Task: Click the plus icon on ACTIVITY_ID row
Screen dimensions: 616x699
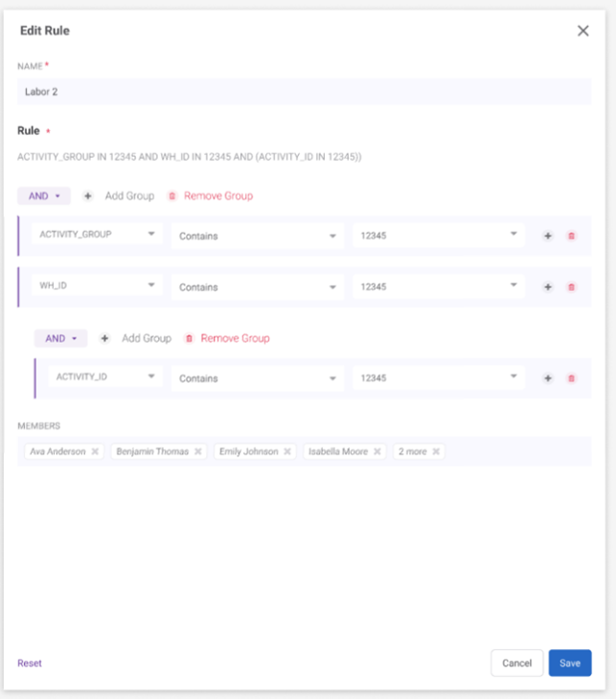Action: [548, 378]
